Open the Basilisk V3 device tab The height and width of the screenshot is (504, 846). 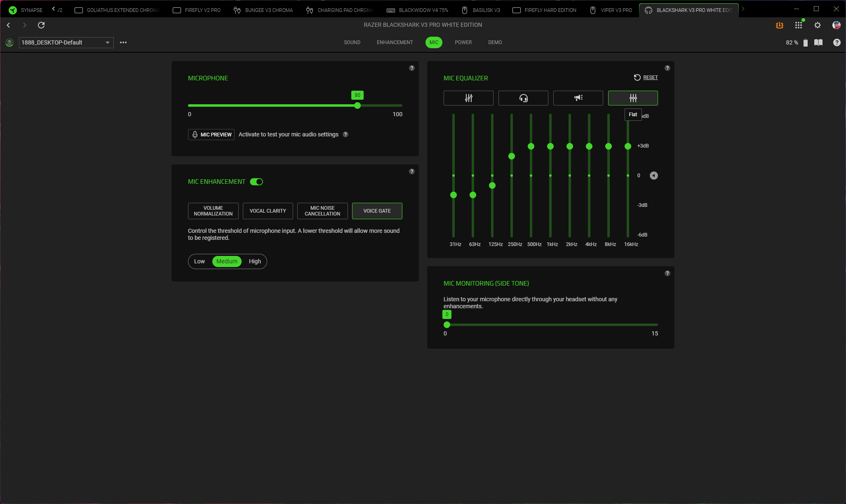(481, 10)
